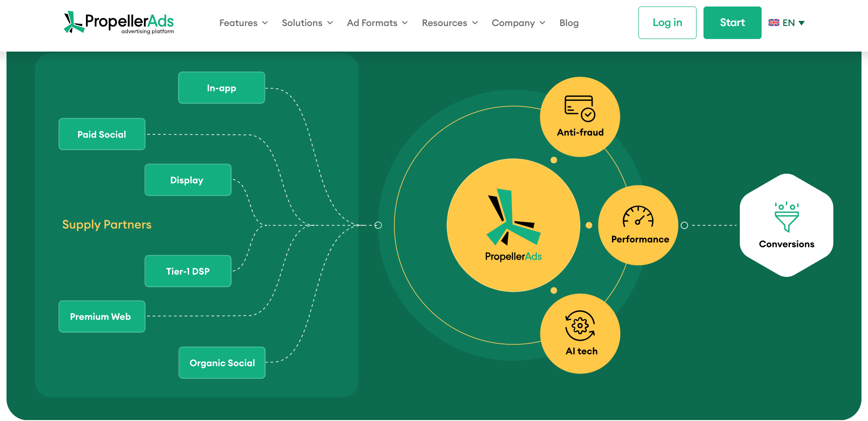Go to the Blog page
The height and width of the screenshot is (421, 868).
point(569,23)
